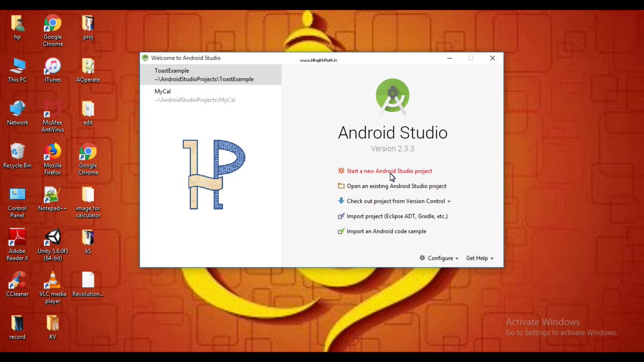
Task: Open an existing Android Studio project
Action: click(392, 186)
